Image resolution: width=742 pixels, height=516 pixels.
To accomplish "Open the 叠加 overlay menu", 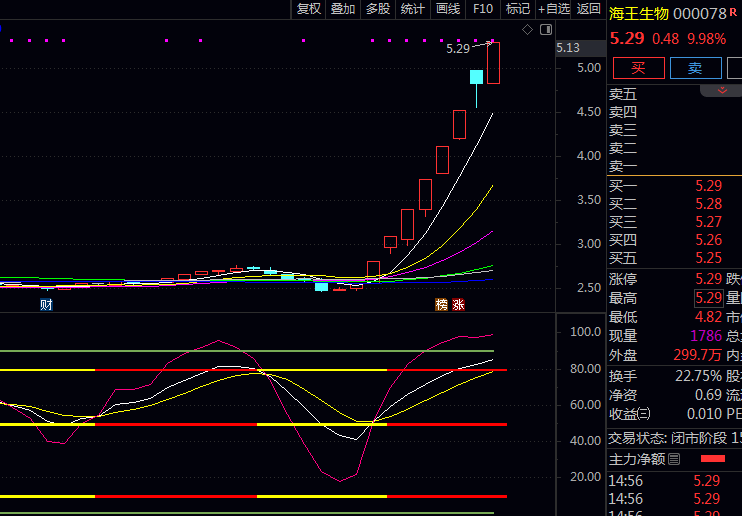I will (x=343, y=9).
